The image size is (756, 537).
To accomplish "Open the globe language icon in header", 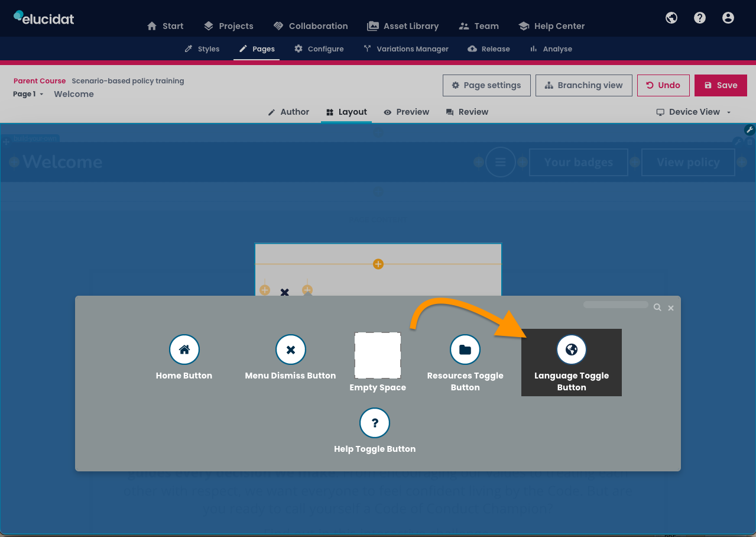I will [671, 18].
